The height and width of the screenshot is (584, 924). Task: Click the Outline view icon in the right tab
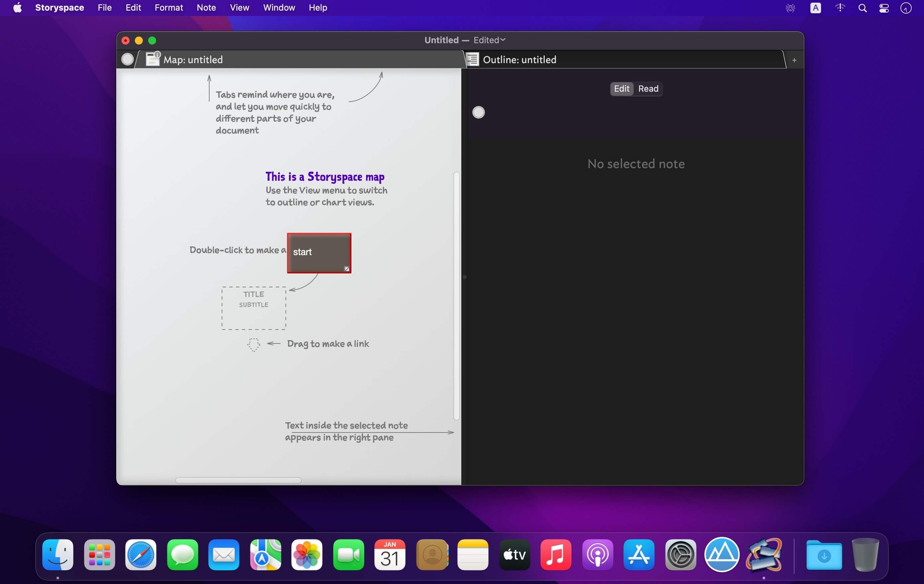point(473,59)
